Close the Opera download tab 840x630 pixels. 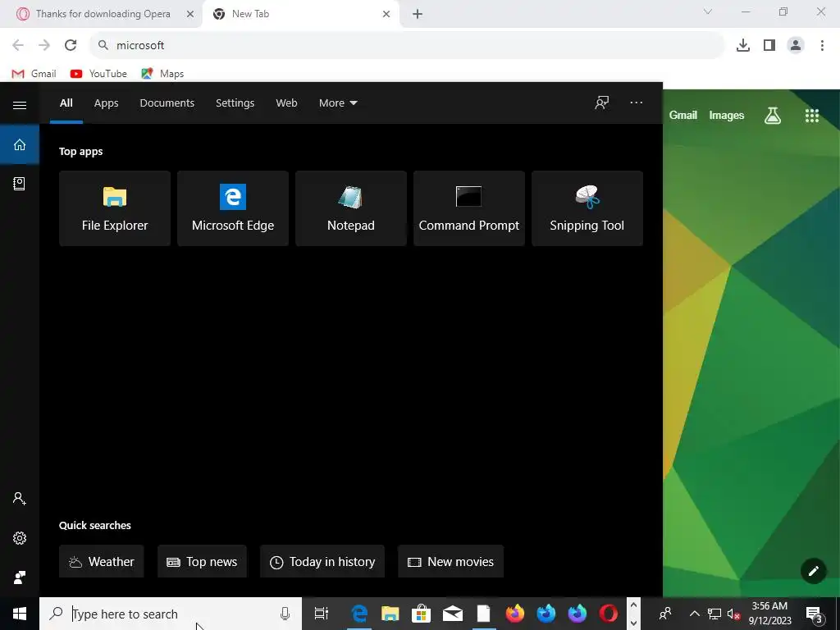coord(189,15)
